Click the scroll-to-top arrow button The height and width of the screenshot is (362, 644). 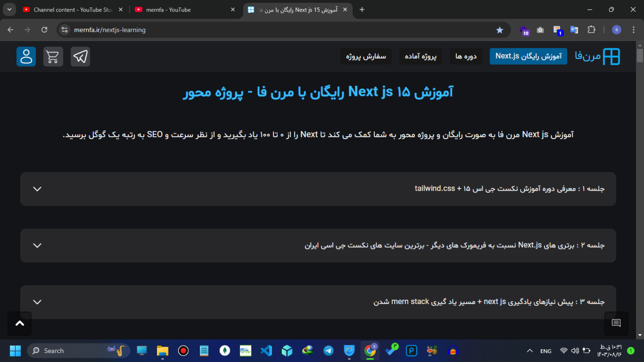tap(20, 323)
